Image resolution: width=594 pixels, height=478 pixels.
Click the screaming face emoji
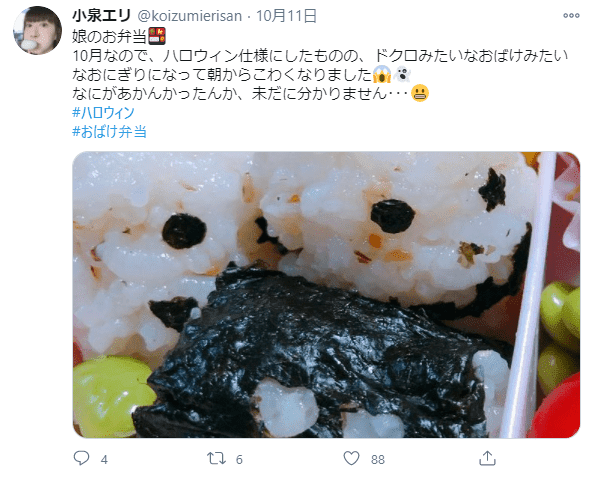click(x=381, y=74)
